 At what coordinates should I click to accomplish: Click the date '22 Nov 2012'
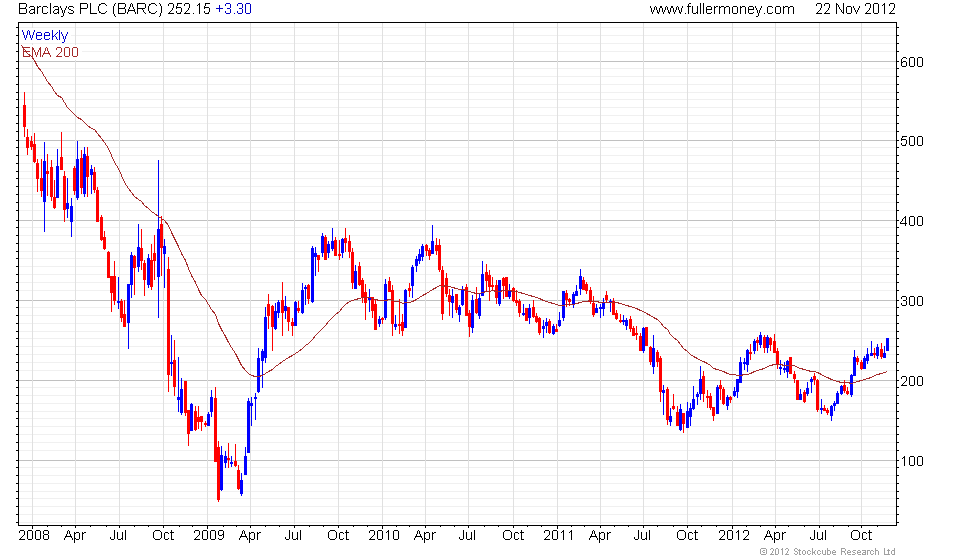(x=855, y=9)
